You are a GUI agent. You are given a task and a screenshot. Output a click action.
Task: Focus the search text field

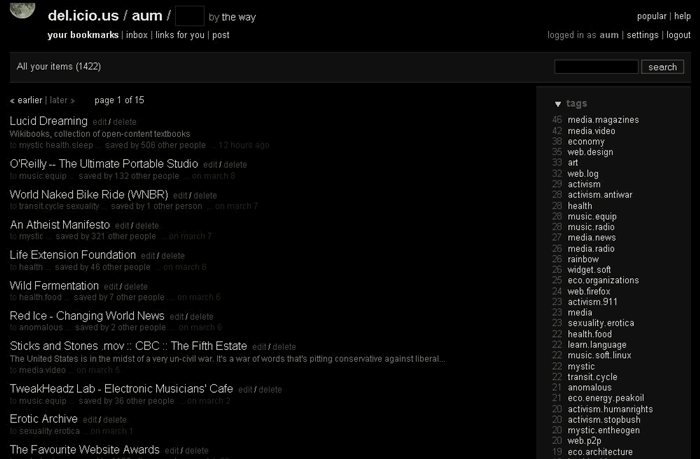(x=596, y=67)
